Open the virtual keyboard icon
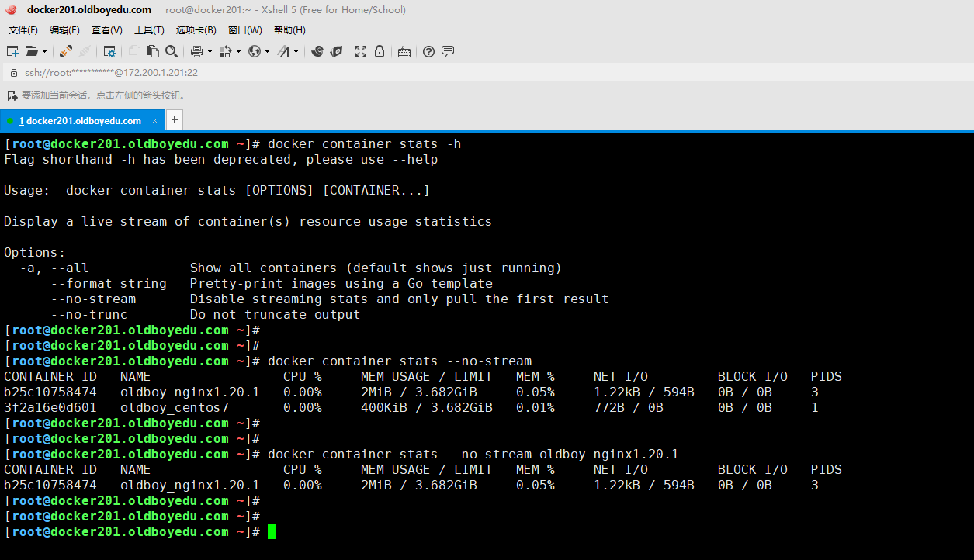The image size is (974, 560). [x=404, y=51]
